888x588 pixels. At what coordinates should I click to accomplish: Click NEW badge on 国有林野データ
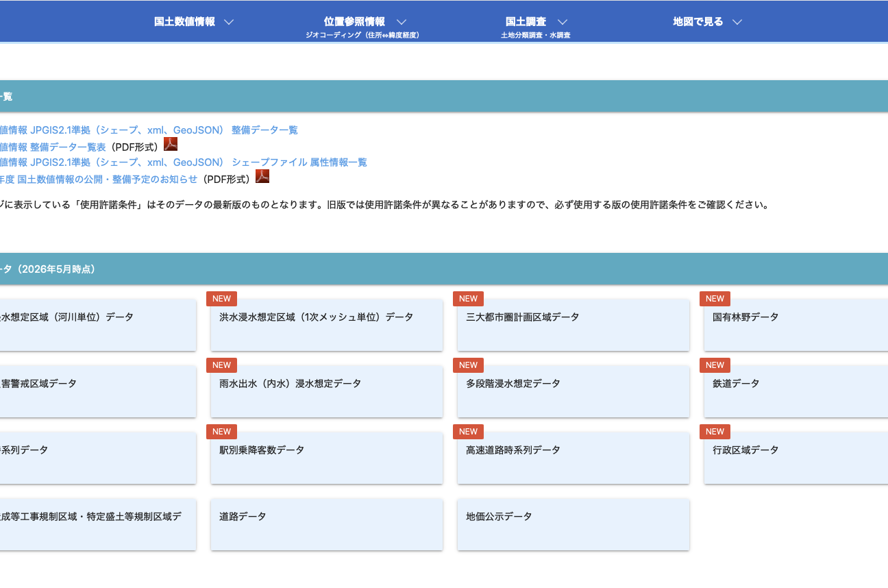(715, 299)
